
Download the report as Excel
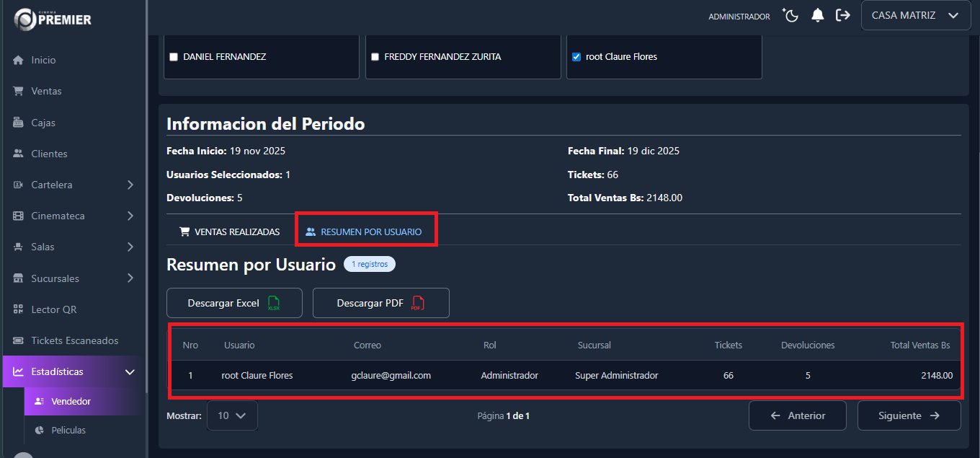point(233,303)
